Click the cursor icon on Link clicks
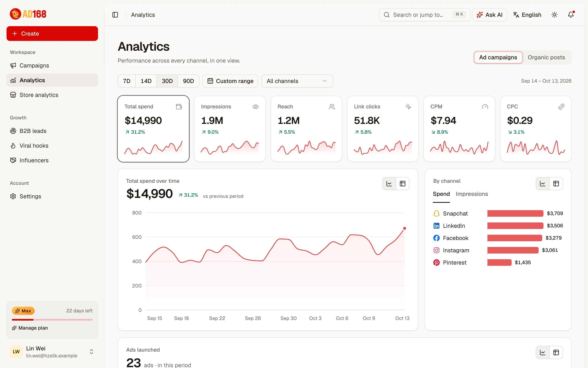588x368 pixels. 408,107
